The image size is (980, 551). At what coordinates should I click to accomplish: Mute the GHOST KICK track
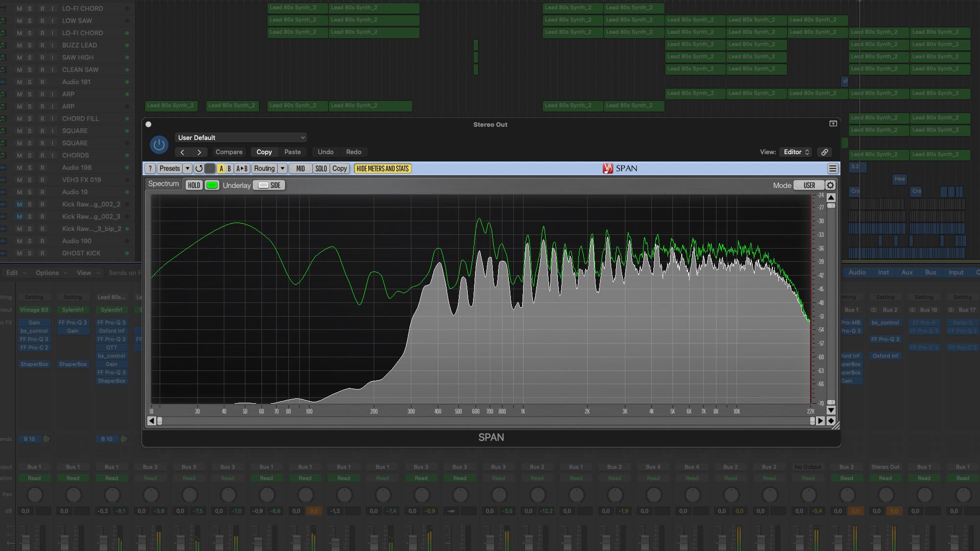tap(20, 253)
